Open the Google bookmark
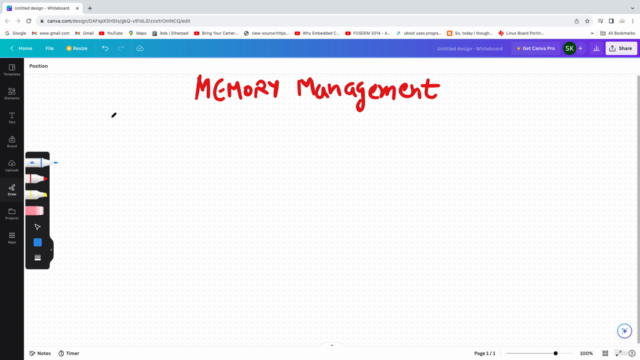This screenshot has height=360, width=640. click(16, 33)
